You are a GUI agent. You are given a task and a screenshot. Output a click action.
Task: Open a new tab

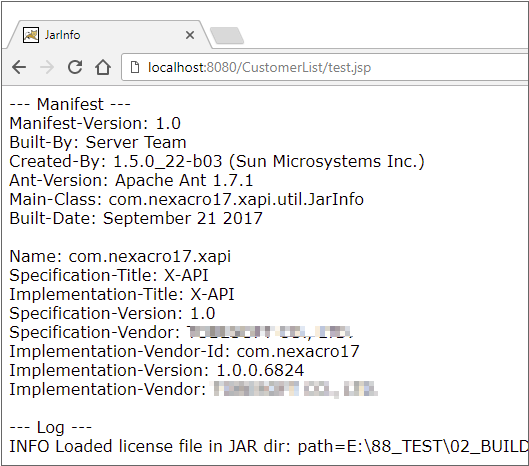click(x=227, y=35)
